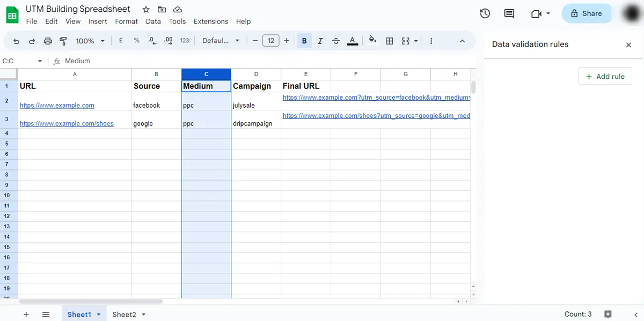This screenshot has width=644, height=321.
Task: Open the https://www.example.com/shoes link
Action: (67, 123)
